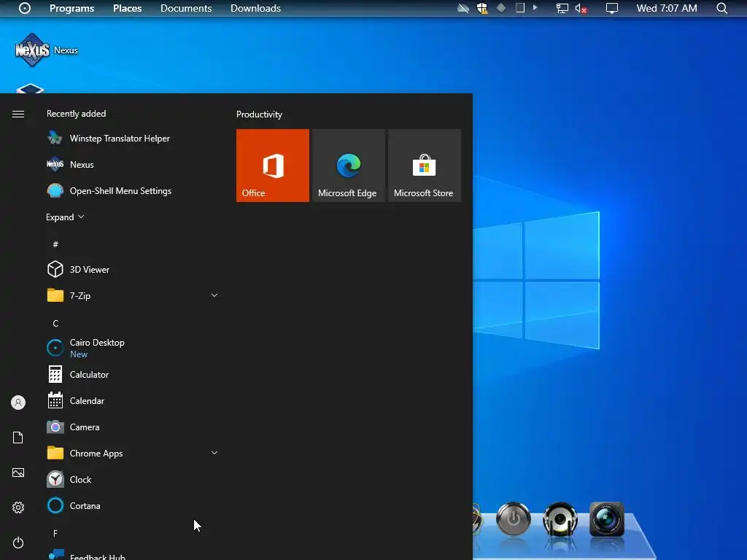Open the Office tile

click(x=273, y=166)
